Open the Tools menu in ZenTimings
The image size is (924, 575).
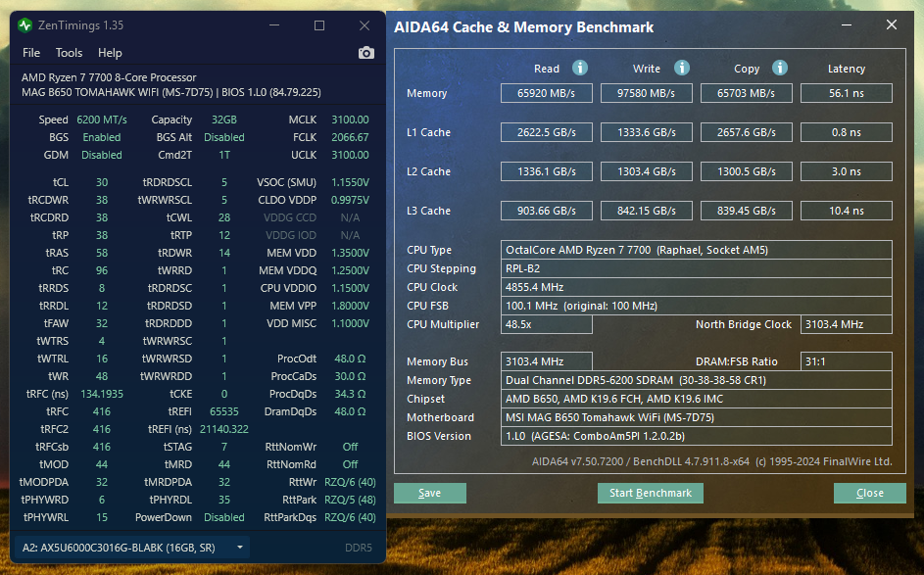click(x=69, y=53)
